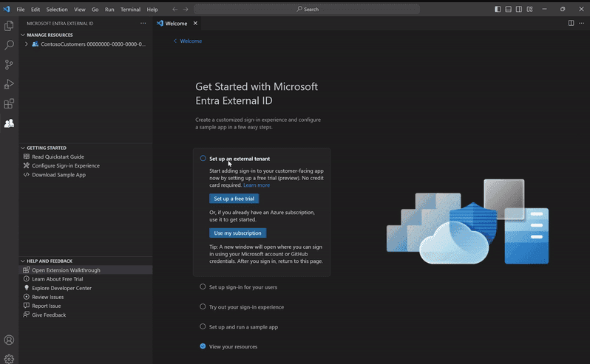
Task: Open the Search view in activity bar
Action: pyautogui.click(x=9, y=45)
